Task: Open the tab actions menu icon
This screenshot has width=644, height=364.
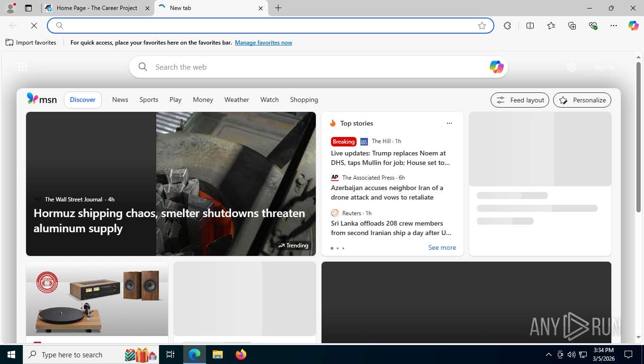Action: [x=28, y=8]
